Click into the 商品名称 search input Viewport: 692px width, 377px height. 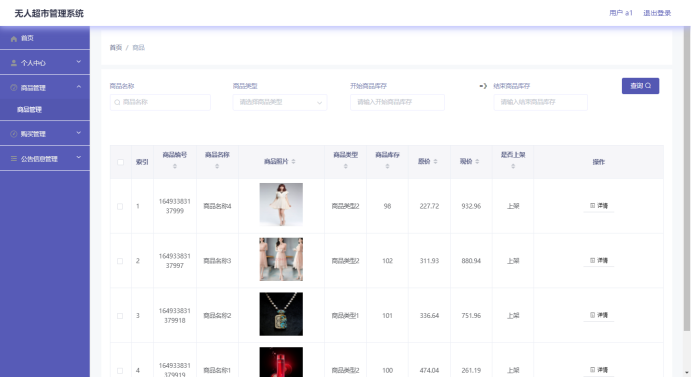coord(160,102)
